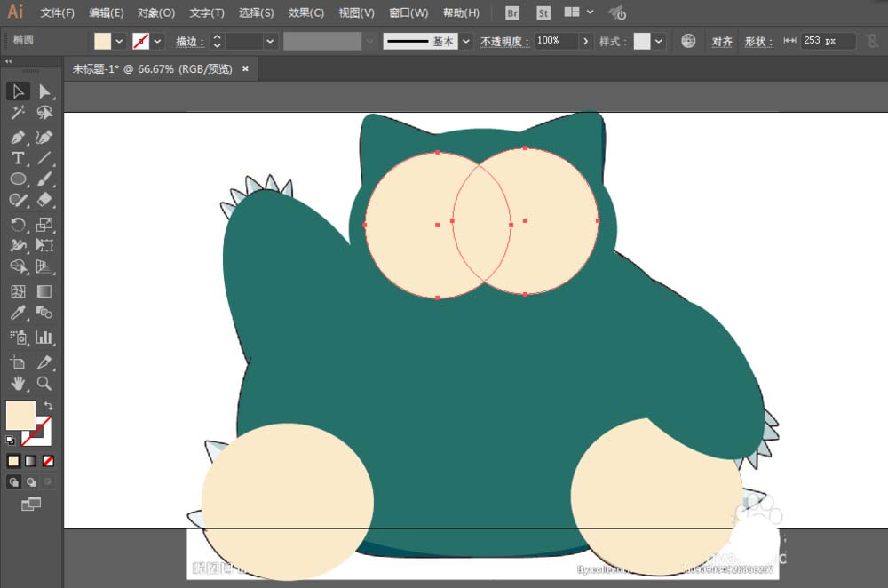The width and height of the screenshot is (888, 588).
Task: Select the Blend tool
Action: pos(44,312)
